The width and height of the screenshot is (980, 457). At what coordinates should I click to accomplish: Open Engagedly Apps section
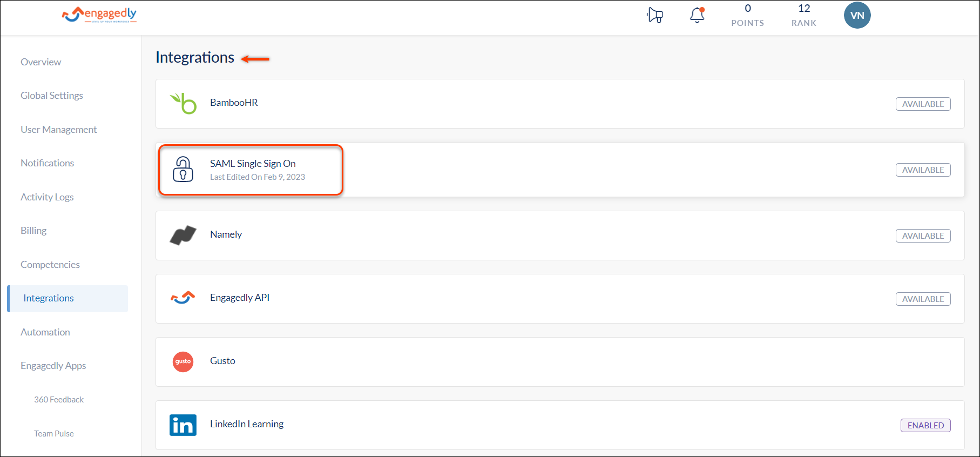pyautogui.click(x=53, y=366)
